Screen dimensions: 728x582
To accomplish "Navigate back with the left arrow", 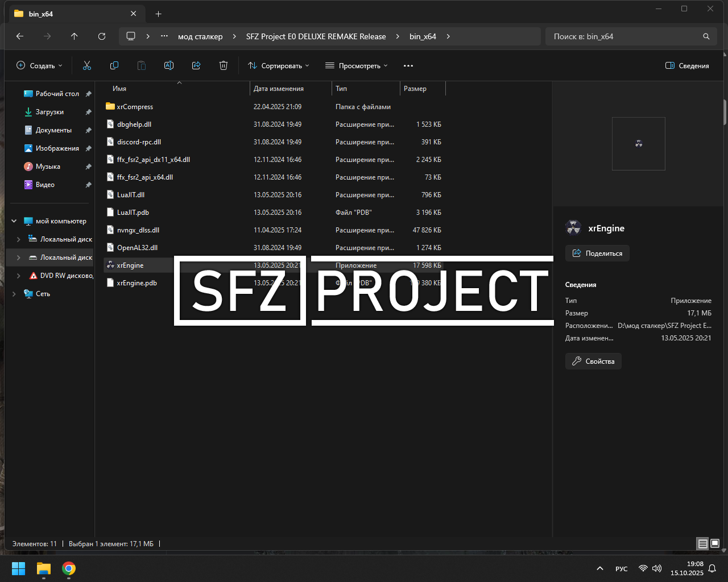I will coord(20,36).
